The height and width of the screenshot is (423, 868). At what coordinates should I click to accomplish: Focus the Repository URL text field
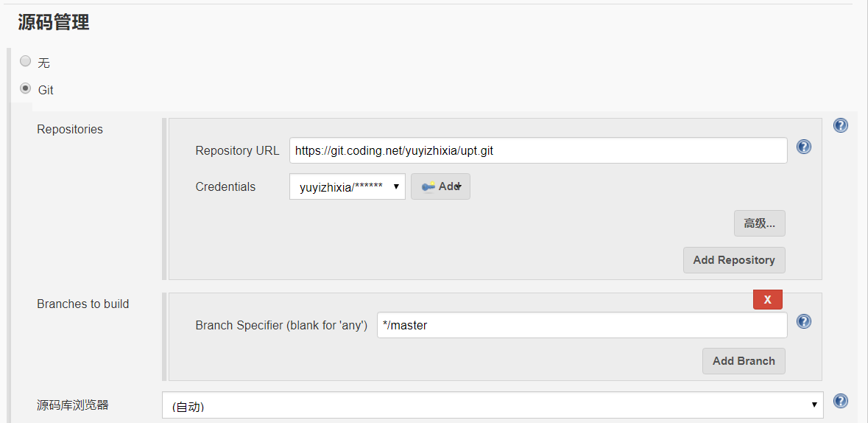point(537,150)
